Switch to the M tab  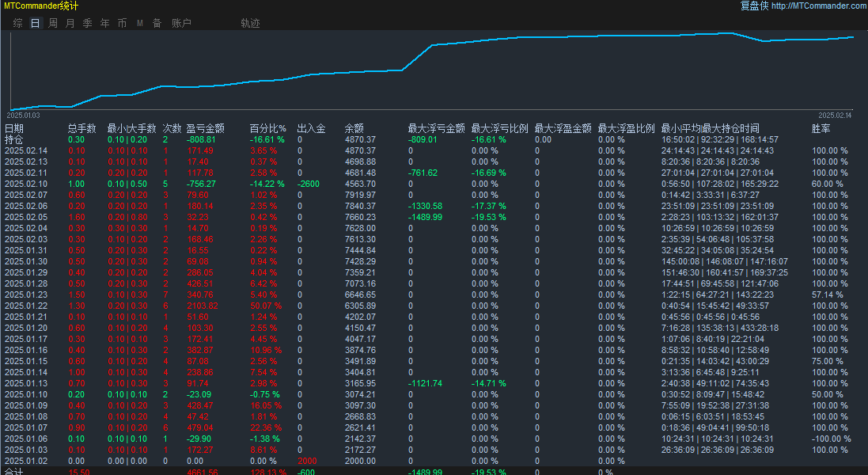(x=140, y=23)
